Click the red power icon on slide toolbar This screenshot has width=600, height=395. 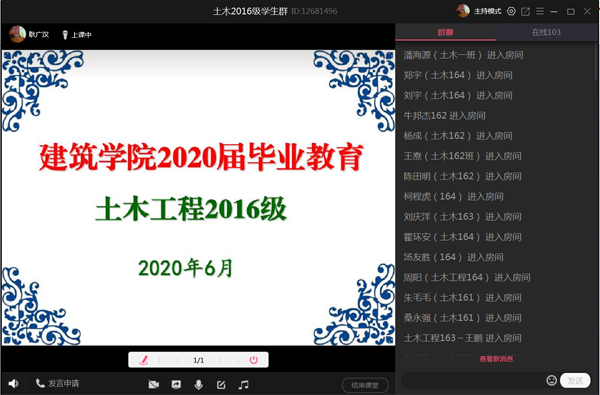tap(254, 360)
